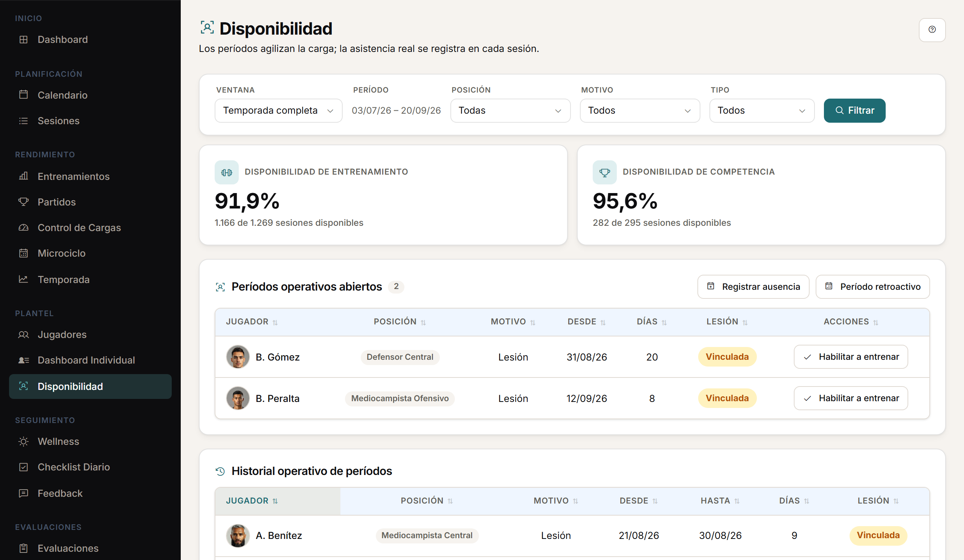Sort history table by Jugador column

coord(252,501)
